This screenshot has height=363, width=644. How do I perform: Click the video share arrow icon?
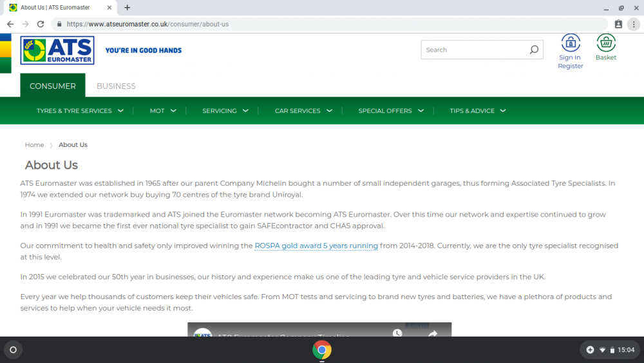(x=433, y=333)
